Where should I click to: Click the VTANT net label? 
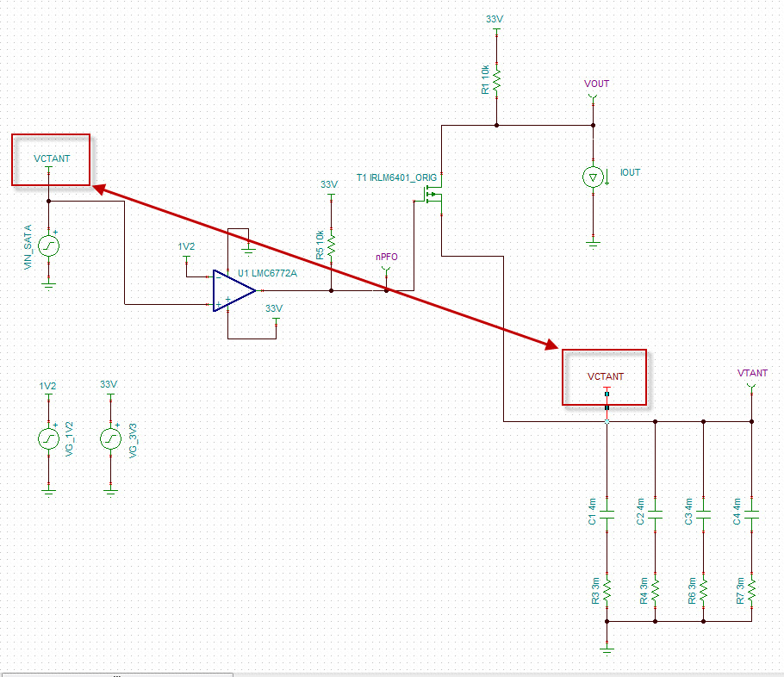(751, 374)
